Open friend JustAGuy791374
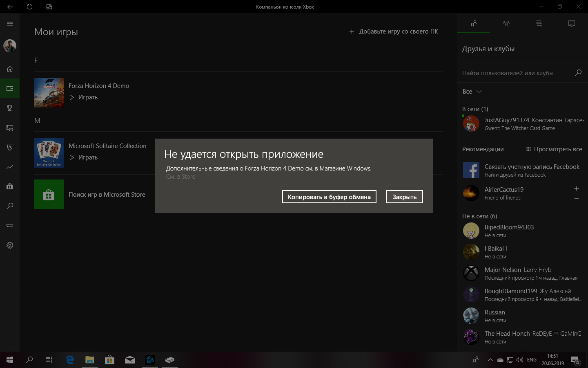588x368 pixels. [x=523, y=123]
